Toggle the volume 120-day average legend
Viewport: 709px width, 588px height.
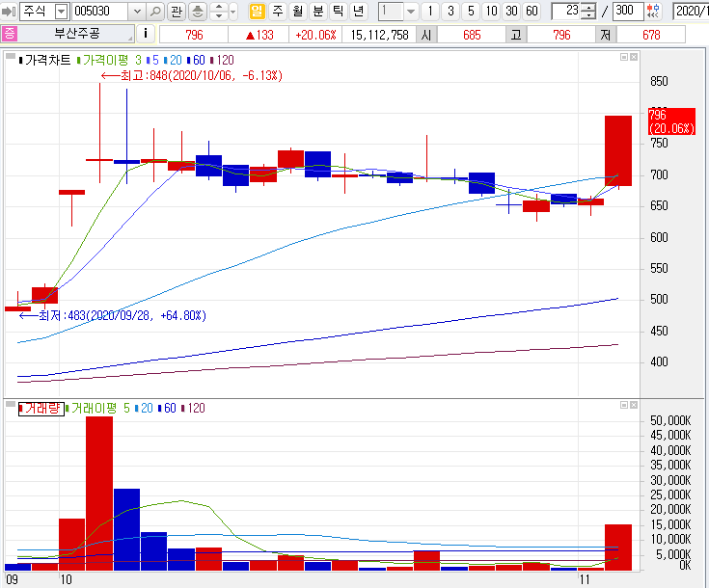click(x=194, y=409)
